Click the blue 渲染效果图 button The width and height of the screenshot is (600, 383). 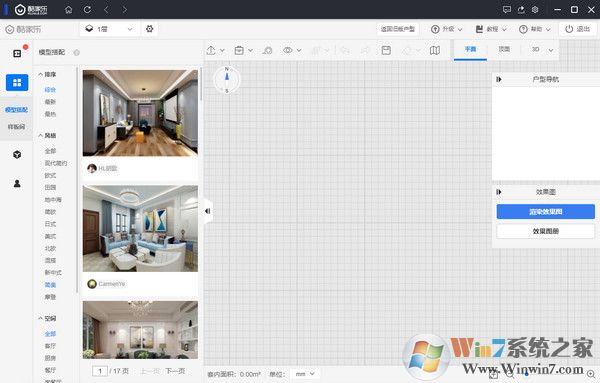(x=546, y=212)
